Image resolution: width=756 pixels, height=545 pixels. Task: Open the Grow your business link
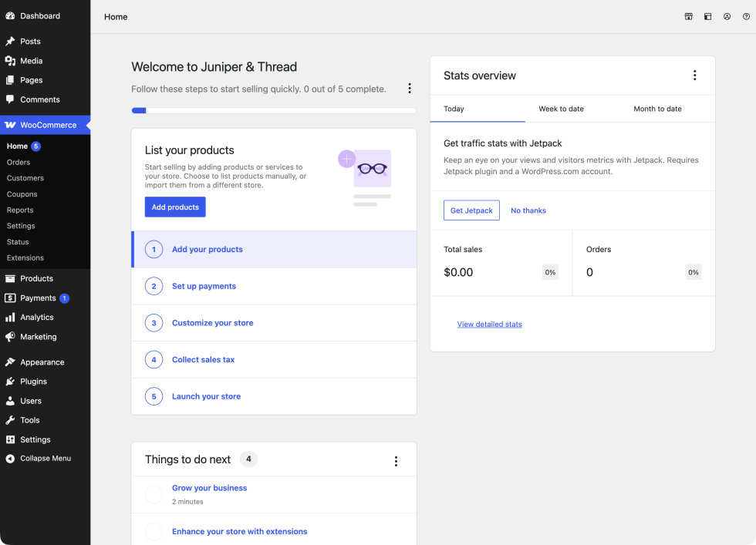click(209, 488)
